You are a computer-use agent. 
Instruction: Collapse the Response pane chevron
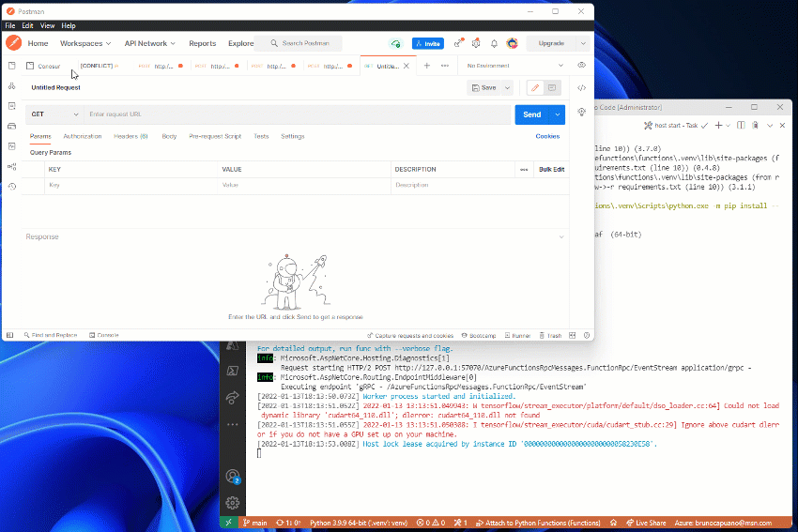coord(561,237)
